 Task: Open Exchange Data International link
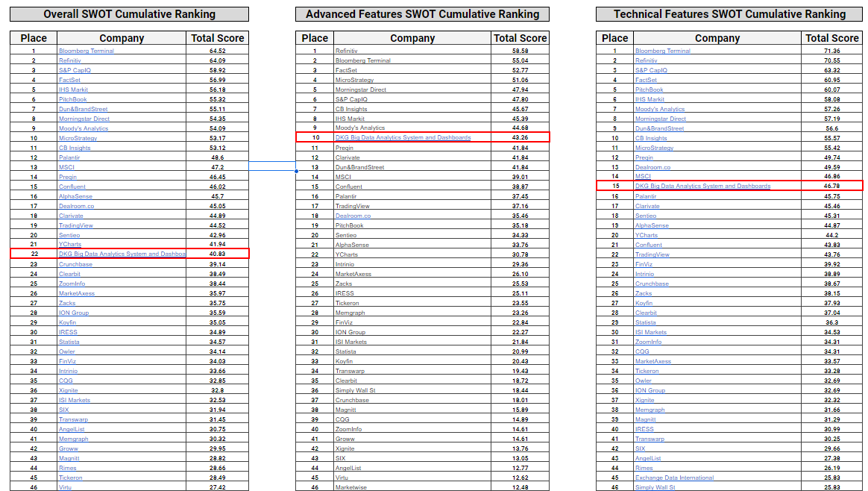pyautogui.click(x=674, y=478)
